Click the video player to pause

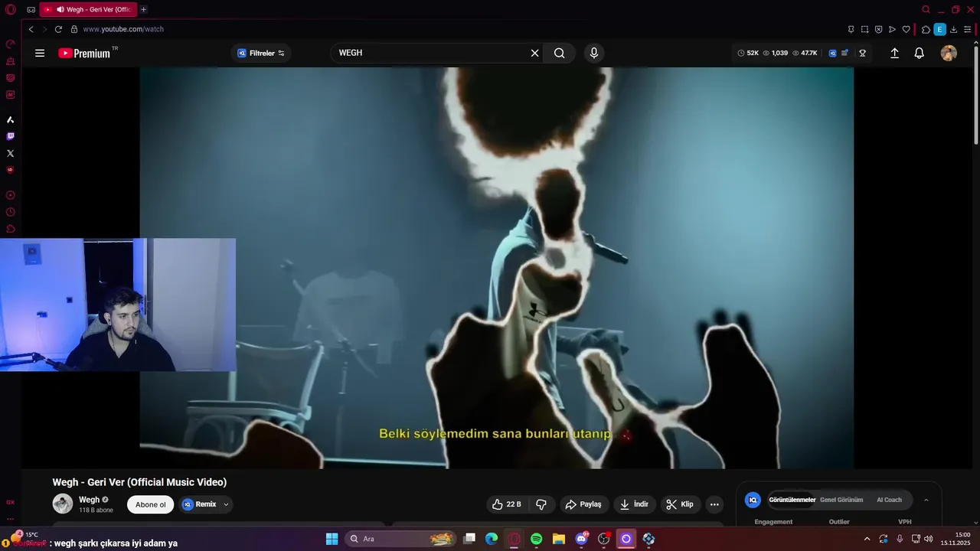tap(496, 268)
